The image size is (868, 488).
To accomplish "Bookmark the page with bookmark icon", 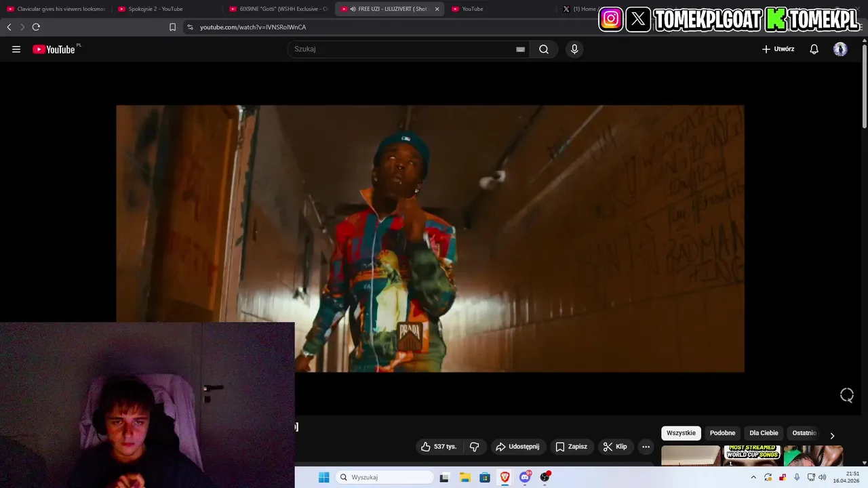I will click(x=172, y=27).
